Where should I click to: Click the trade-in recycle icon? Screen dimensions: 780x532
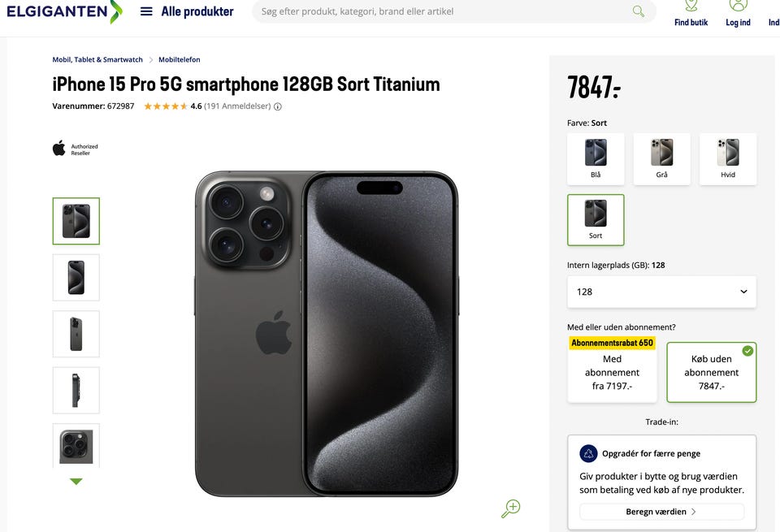point(588,453)
